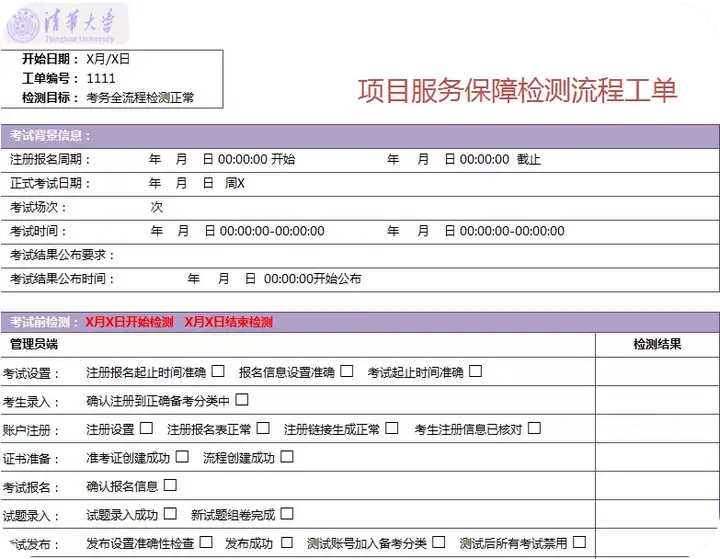Click the 考试场次 row label
Image resolution: width=720 pixels, height=559 pixels.
[x=39, y=208]
